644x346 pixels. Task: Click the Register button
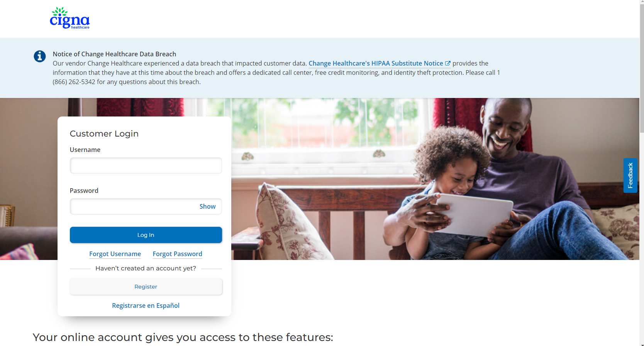[146, 287]
